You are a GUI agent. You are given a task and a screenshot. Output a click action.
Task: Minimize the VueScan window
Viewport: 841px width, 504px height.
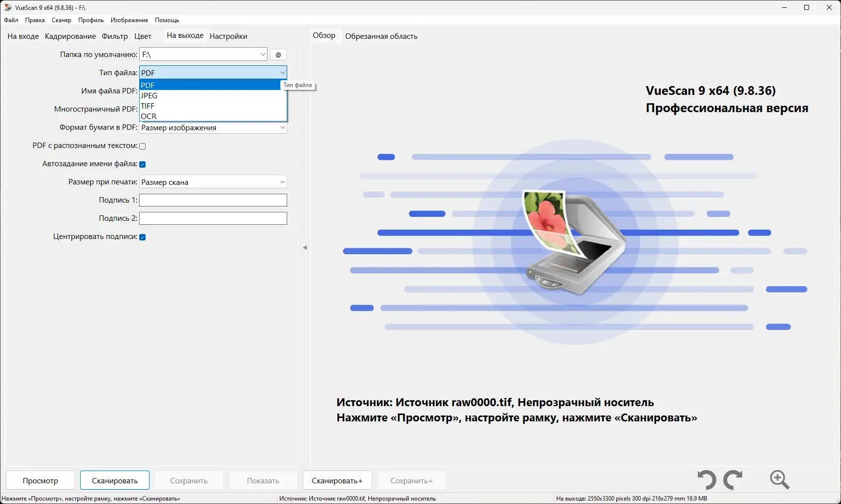[x=784, y=7]
